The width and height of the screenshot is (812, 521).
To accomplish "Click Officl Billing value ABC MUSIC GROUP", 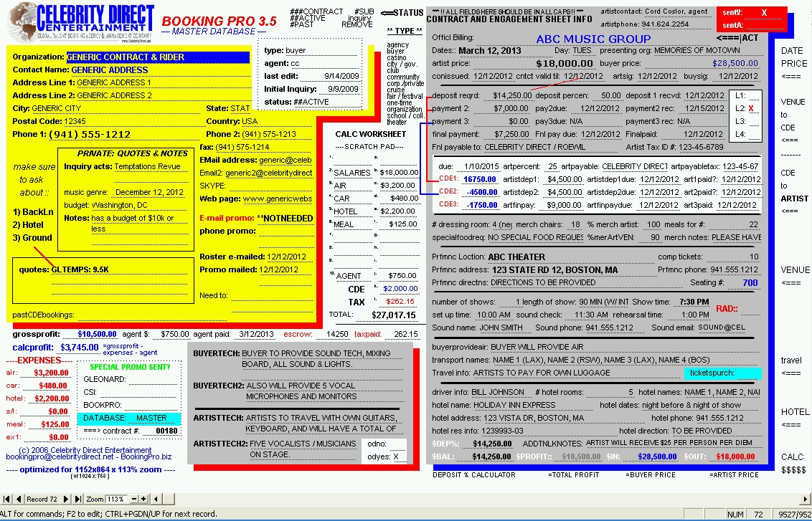I will [x=593, y=39].
